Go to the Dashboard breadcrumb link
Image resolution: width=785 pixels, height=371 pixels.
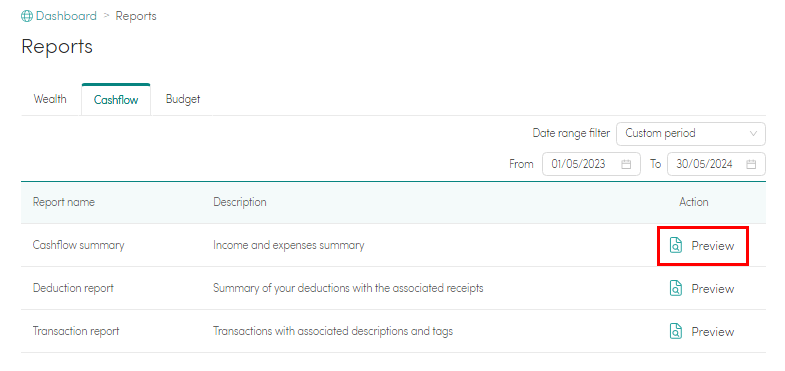[x=66, y=16]
